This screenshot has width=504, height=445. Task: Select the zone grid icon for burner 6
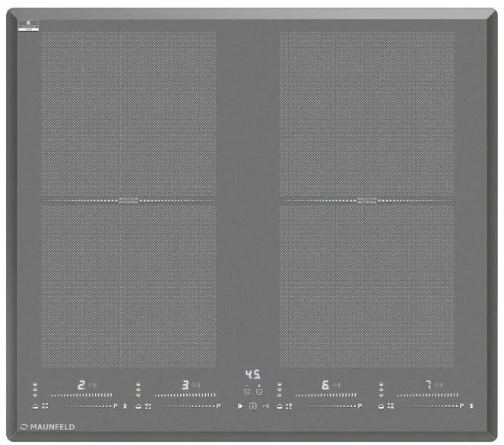(x=290, y=406)
